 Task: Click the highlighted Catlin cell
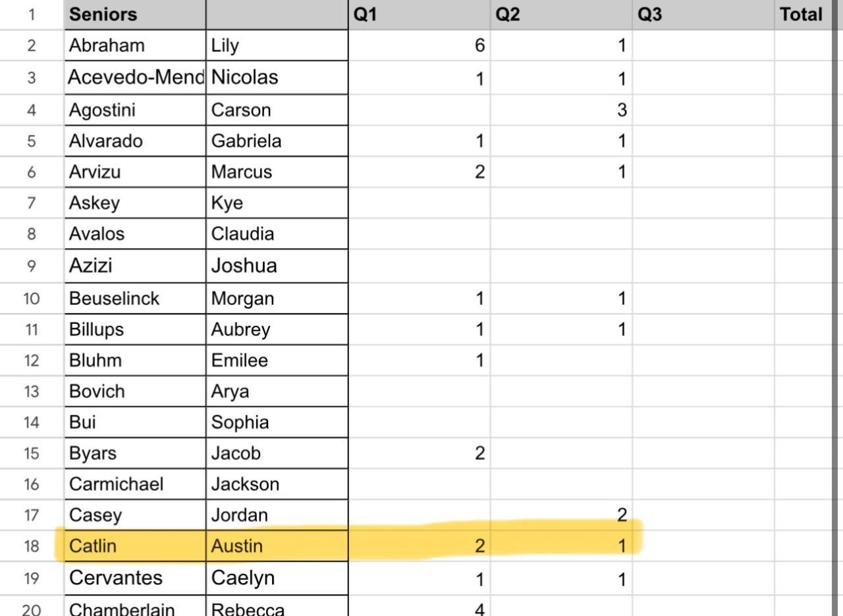click(x=134, y=546)
